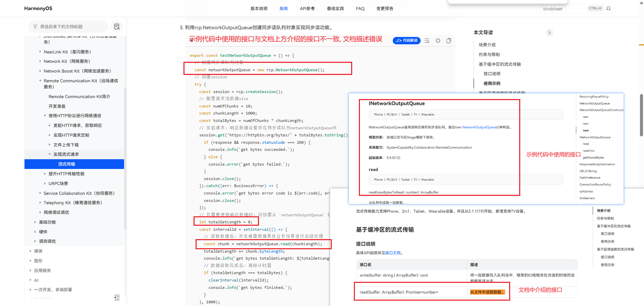Image resolution: width=644 pixels, height=306 pixels.
Task: Expand 硬件 node
Action: coord(35,232)
